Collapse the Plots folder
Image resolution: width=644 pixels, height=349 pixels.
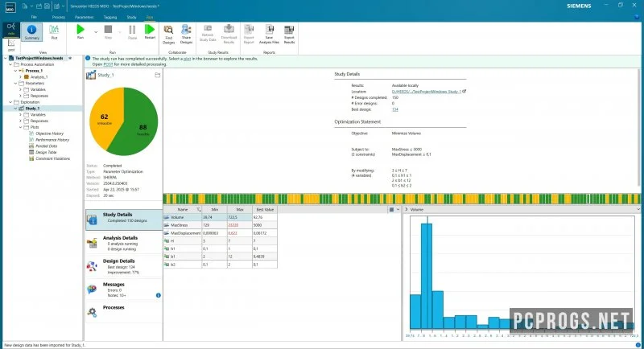(21, 127)
